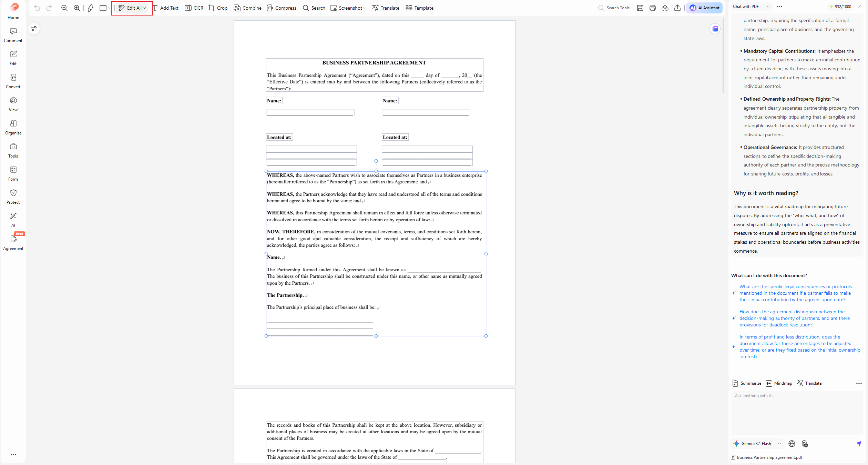Open the Edit sidebar tool
Image resolution: width=868 pixels, height=465 pixels.
coord(13,58)
